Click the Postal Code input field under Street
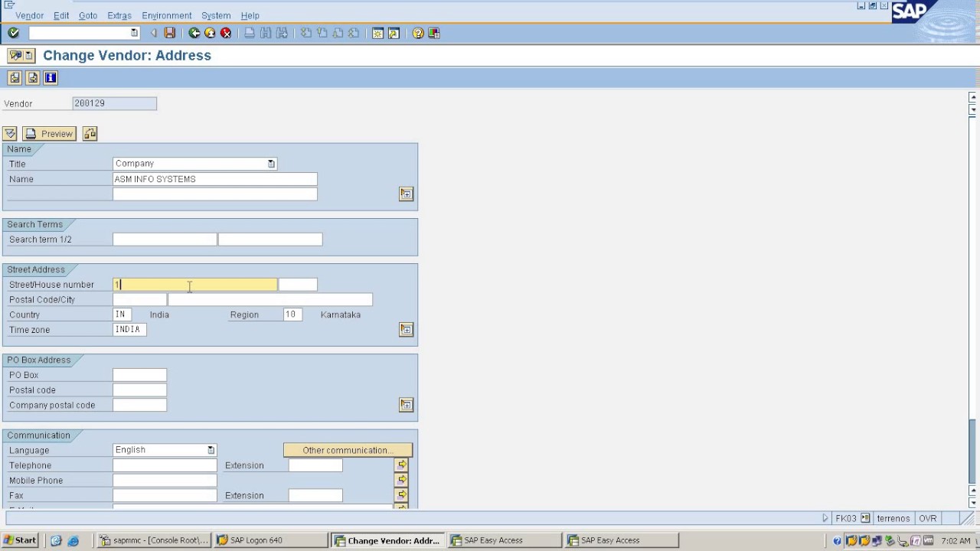This screenshot has width=980, height=551. (x=139, y=300)
